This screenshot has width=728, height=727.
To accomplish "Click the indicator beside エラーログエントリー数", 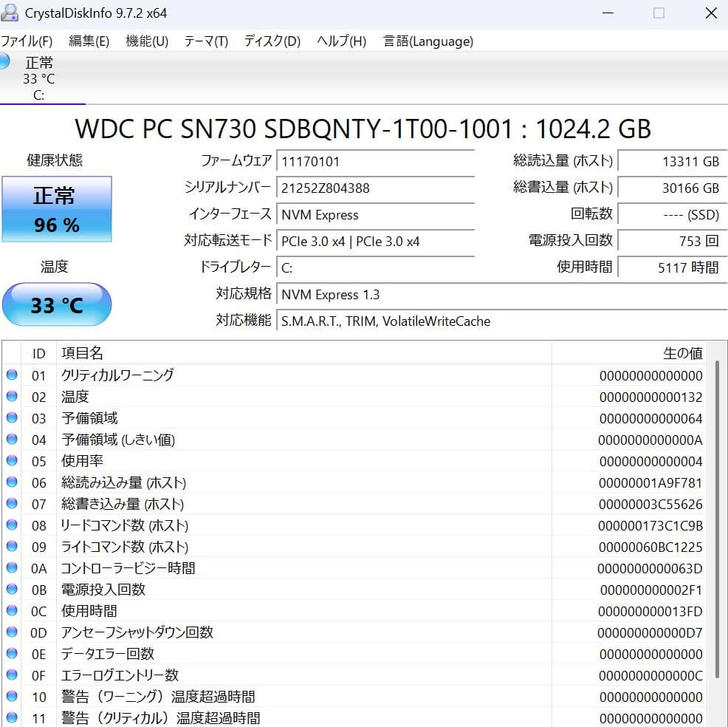I will tap(11, 675).
